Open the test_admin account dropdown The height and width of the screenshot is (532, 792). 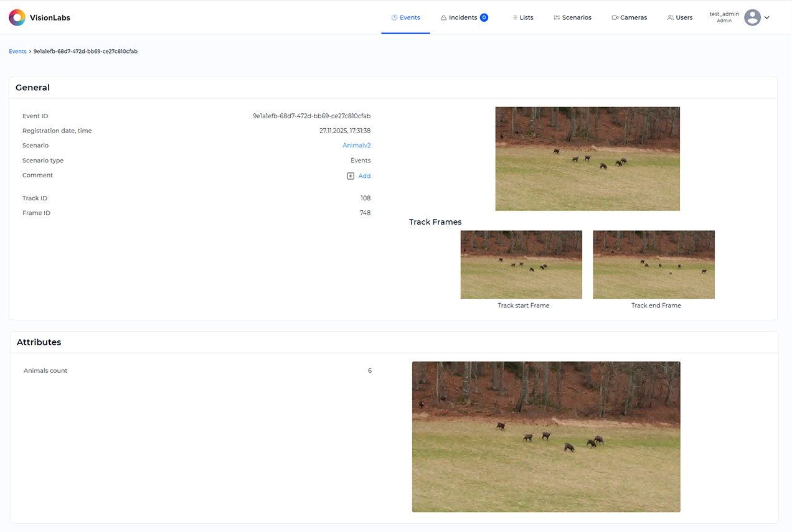pyautogui.click(x=724, y=17)
